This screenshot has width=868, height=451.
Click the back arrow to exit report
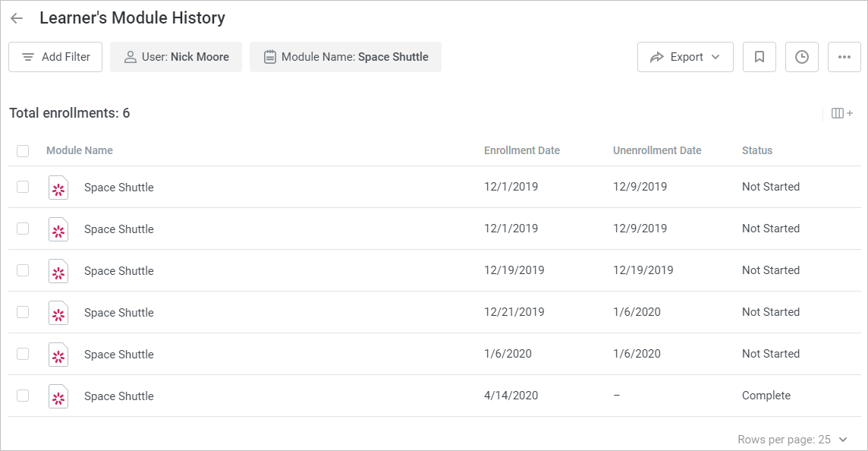point(16,17)
